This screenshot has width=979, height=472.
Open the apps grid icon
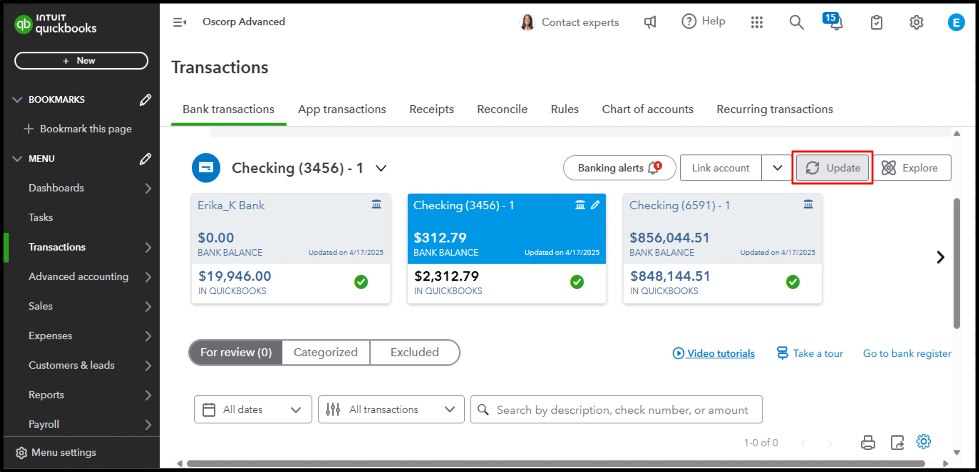pyautogui.click(x=757, y=22)
